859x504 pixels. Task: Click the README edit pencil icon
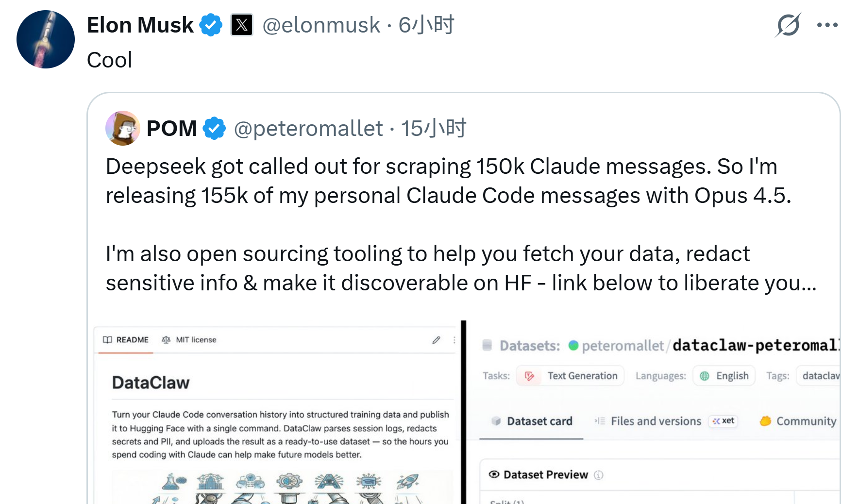(436, 340)
